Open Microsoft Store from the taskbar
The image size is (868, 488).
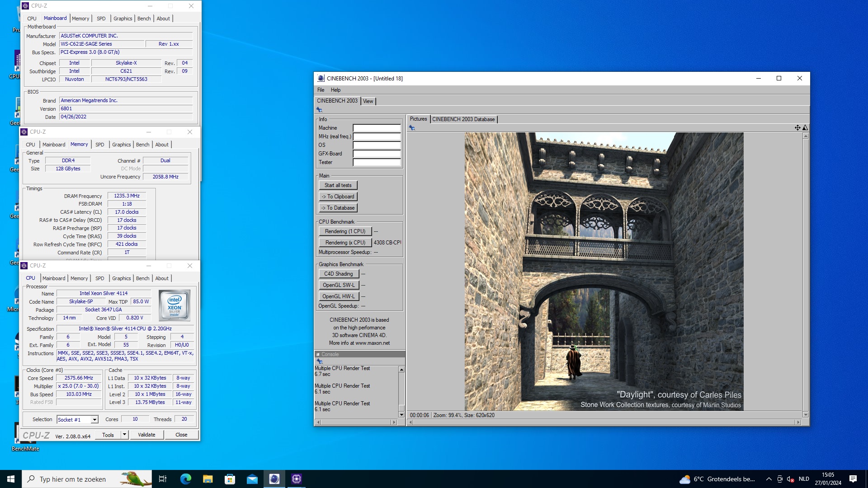point(230,479)
